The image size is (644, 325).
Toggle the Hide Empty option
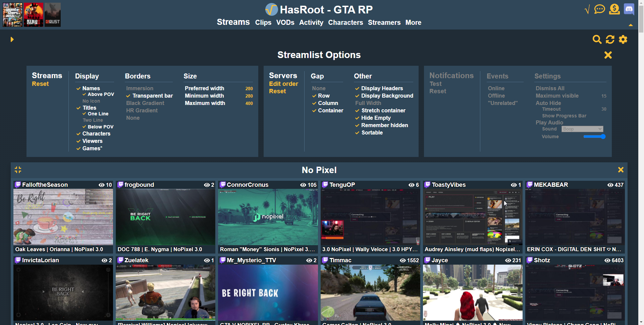[x=373, y=118]
